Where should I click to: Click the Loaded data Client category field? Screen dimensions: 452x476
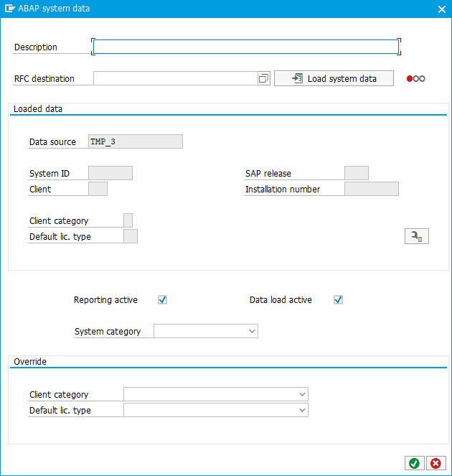pos(128,220)
